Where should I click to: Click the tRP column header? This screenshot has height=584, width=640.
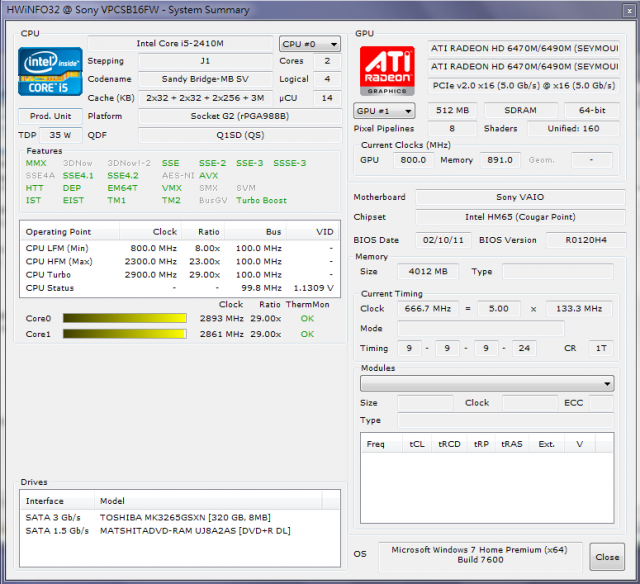point(481,444)
